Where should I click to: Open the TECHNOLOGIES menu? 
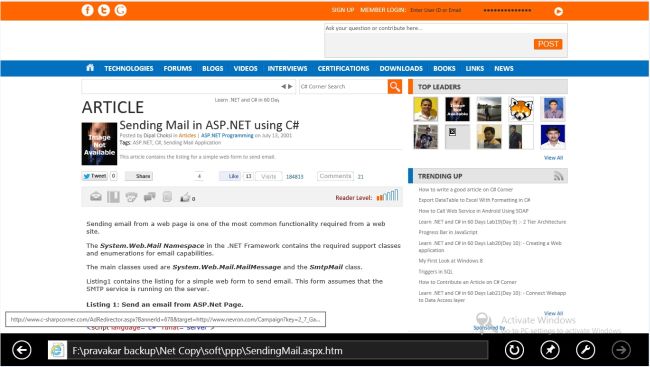click(129, 68)
